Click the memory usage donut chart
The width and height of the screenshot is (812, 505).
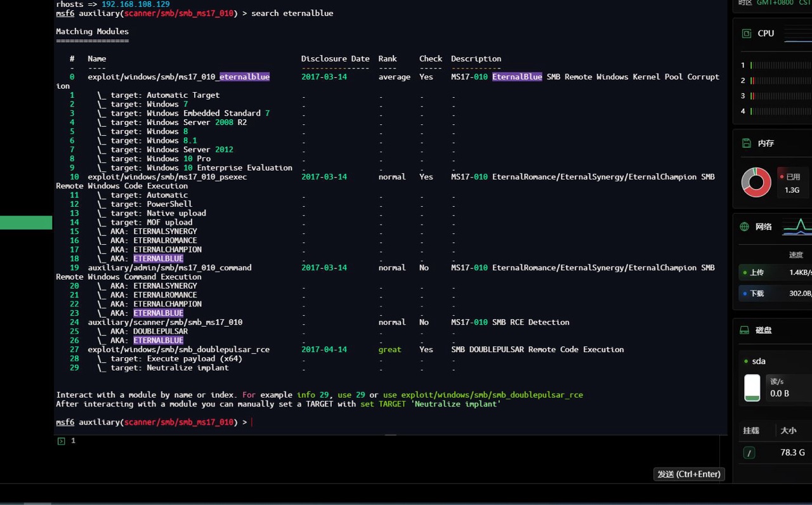(x=756, y=183)
